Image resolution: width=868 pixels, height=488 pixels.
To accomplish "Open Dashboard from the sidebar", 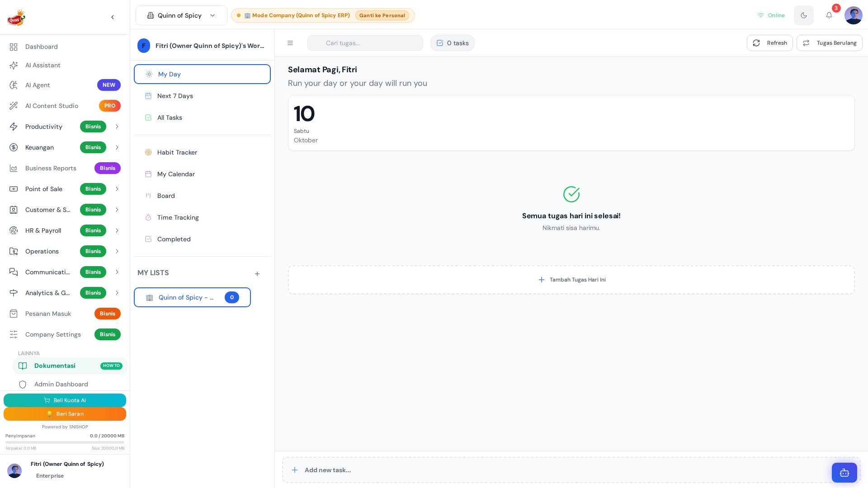I will 65,47.
